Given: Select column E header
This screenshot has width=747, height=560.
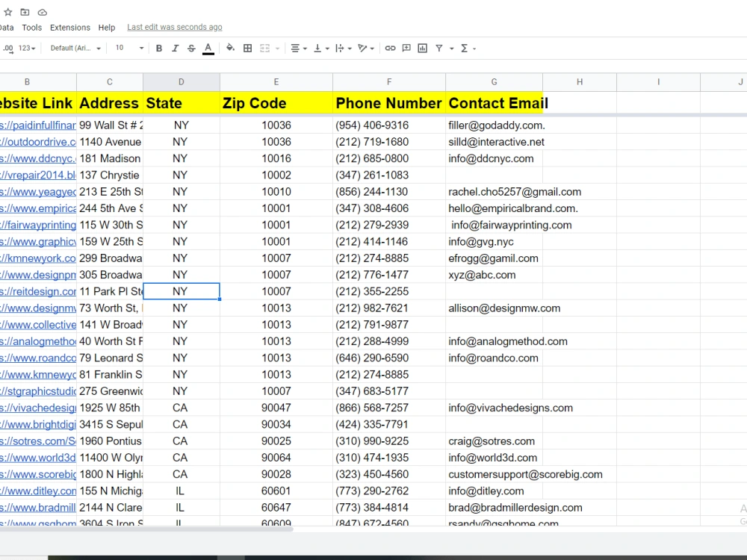Looking at the screenshot, I should [x=276, y=82].
